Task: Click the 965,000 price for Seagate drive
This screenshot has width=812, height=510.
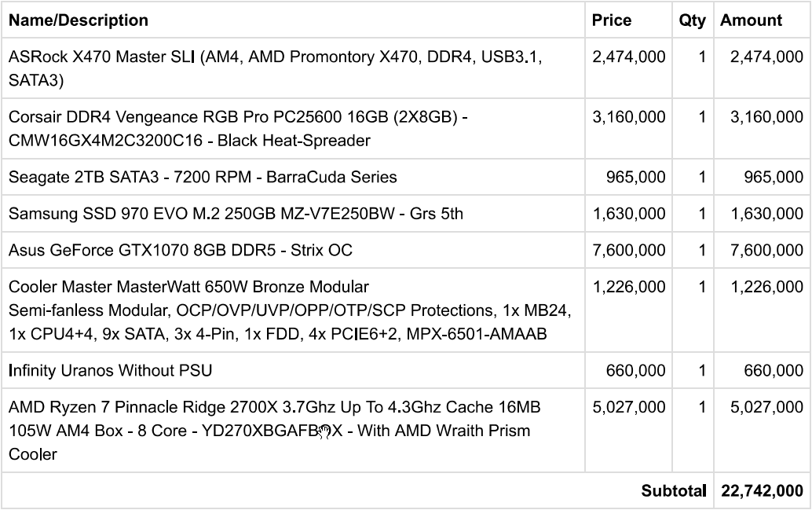Action: (635, 178)
